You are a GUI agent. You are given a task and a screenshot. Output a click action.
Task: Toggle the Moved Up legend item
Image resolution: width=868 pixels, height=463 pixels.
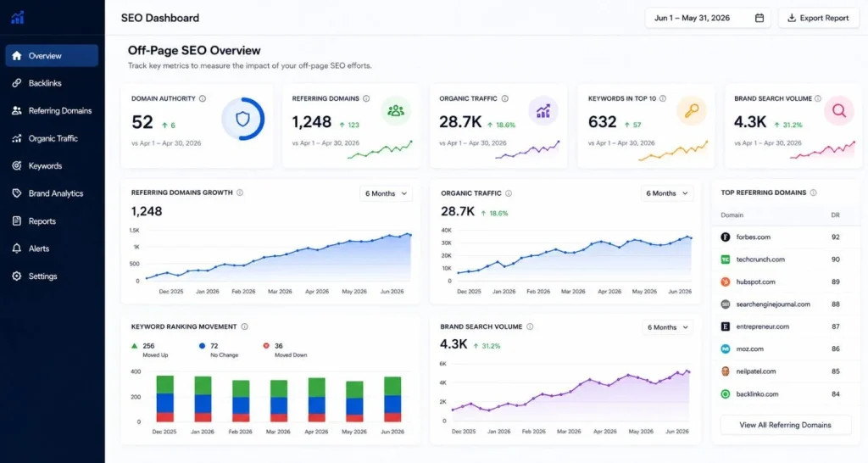point(149,350)
